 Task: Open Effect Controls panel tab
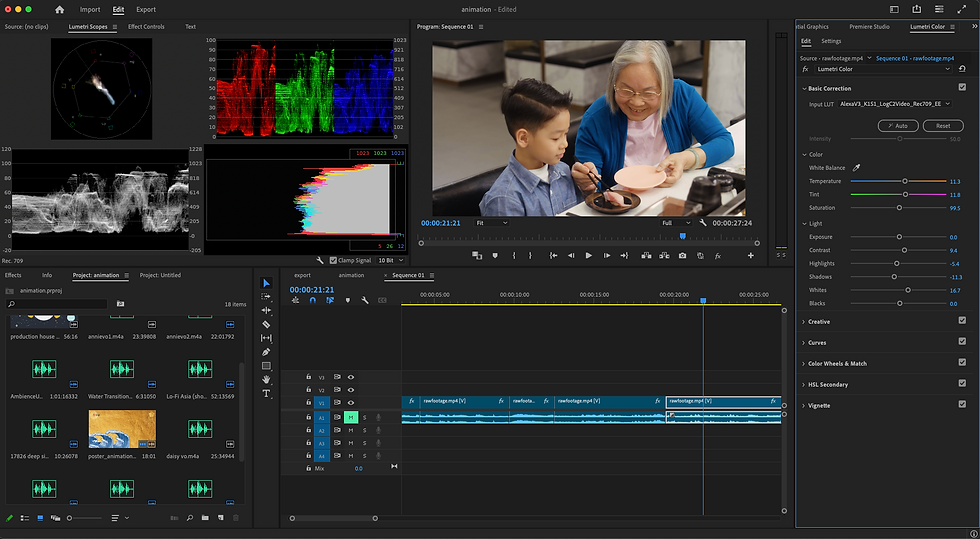[x=146, y=27]
